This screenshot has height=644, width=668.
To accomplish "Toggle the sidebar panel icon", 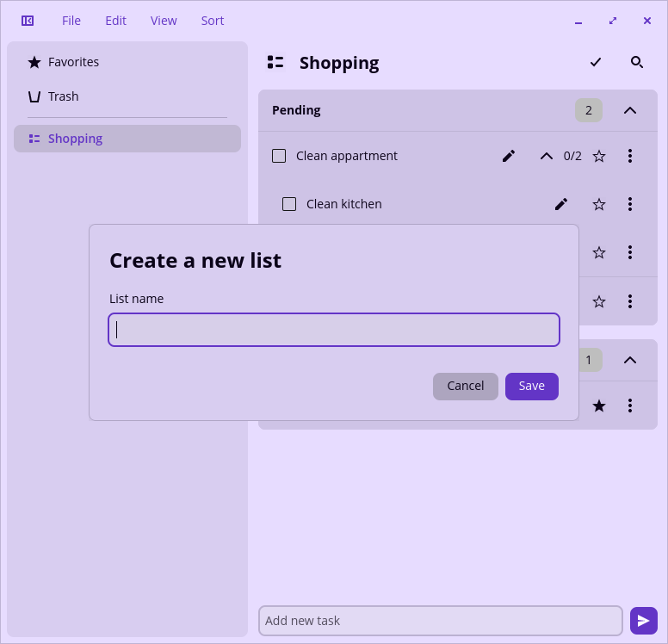I will tap(28, 21).
